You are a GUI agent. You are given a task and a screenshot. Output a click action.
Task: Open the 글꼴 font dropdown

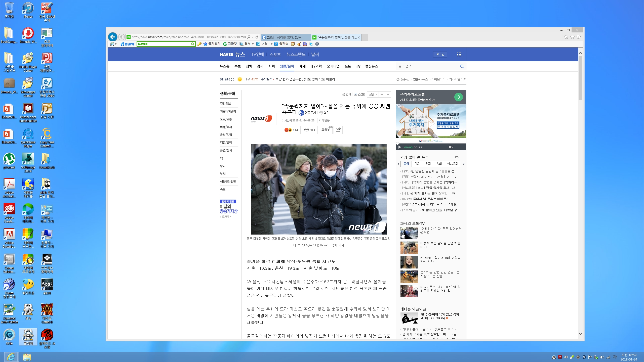[373, 94]
